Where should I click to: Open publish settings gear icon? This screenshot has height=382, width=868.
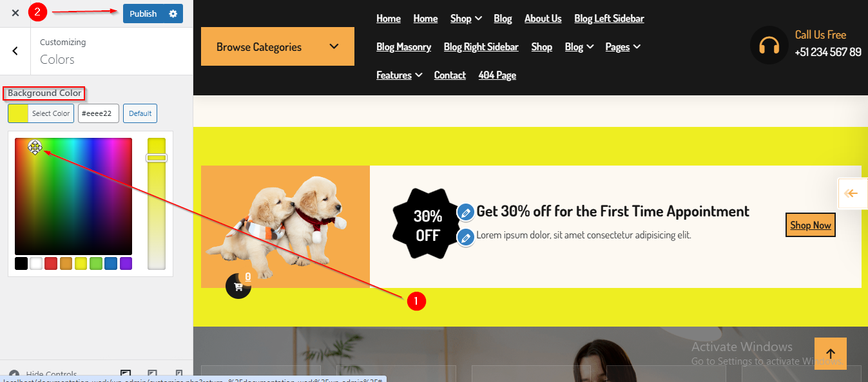[x=173, y=14]
